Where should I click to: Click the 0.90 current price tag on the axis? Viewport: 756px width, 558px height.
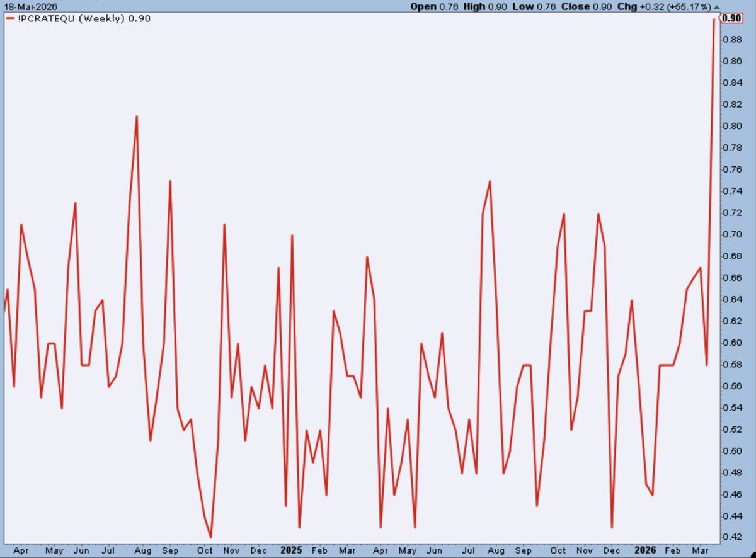click(731, 18)
